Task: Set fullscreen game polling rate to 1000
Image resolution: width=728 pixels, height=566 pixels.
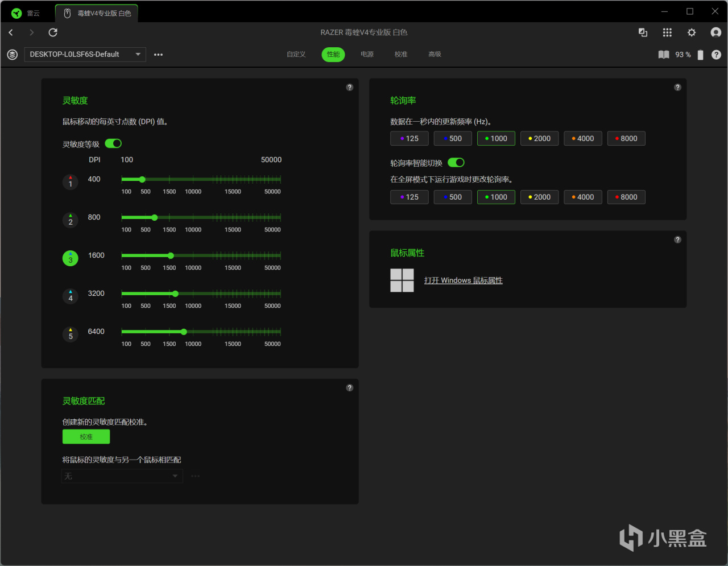Action: pos(496,197)
